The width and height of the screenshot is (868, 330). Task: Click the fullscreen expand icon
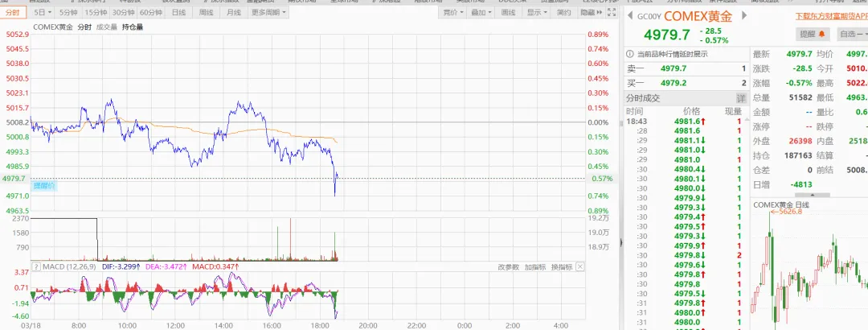(611, 12)
